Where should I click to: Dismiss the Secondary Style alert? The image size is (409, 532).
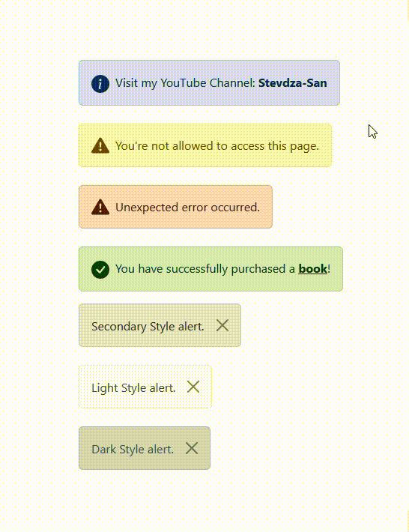tap(222, 325)
